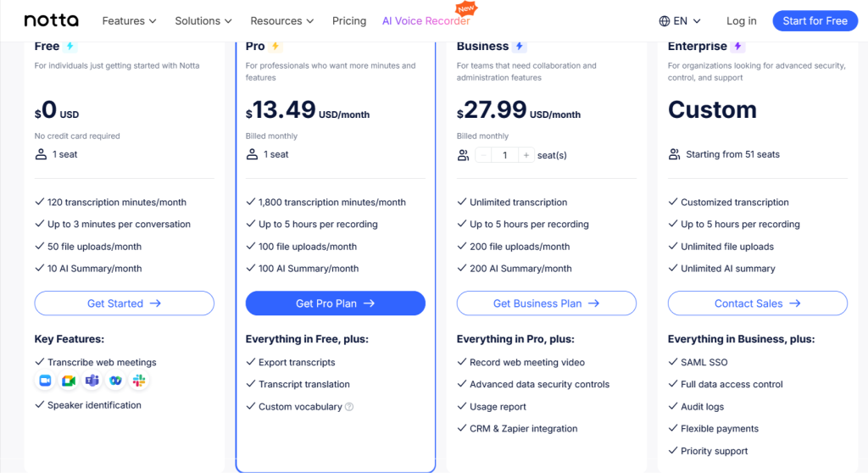Click the Get Pro Plan button
The image size is (868, 473).
pyautogui.click(x=336, y=303)
